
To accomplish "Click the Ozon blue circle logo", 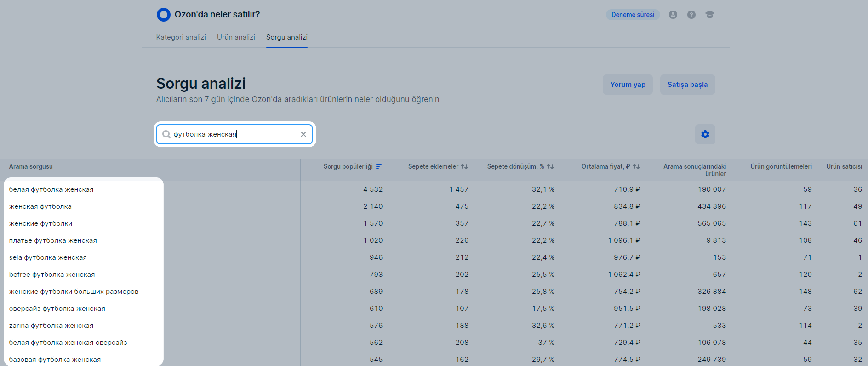I will pos(163,15).
